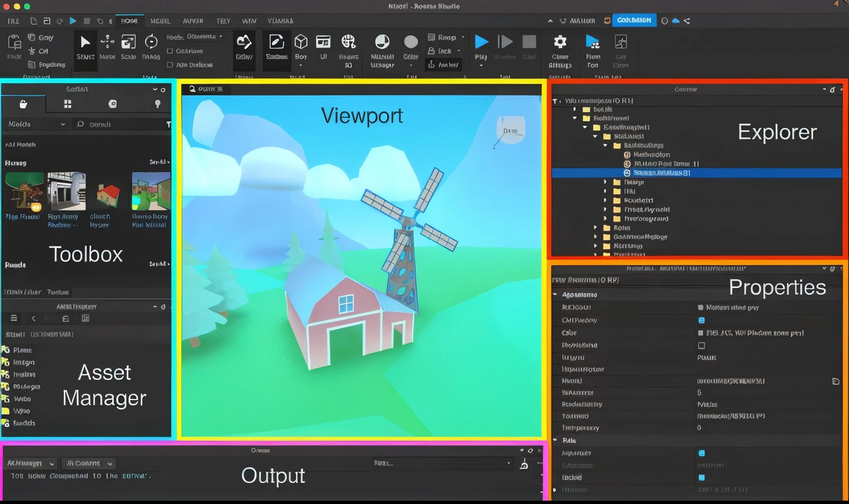Toggle the last blue checkbox in Properties
Image resolution: width=849 pixels, height=504 pixels.
(701, 477)
